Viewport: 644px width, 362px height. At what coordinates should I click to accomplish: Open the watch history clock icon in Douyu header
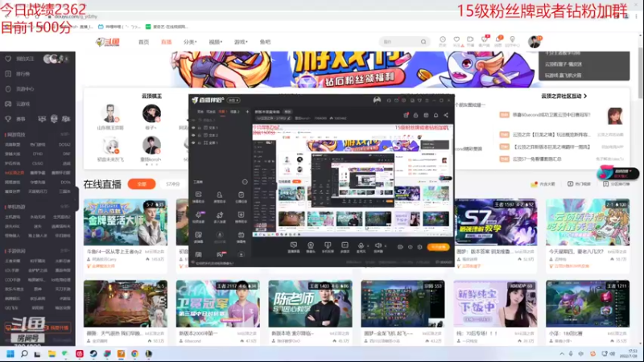(x=442, y=39)
